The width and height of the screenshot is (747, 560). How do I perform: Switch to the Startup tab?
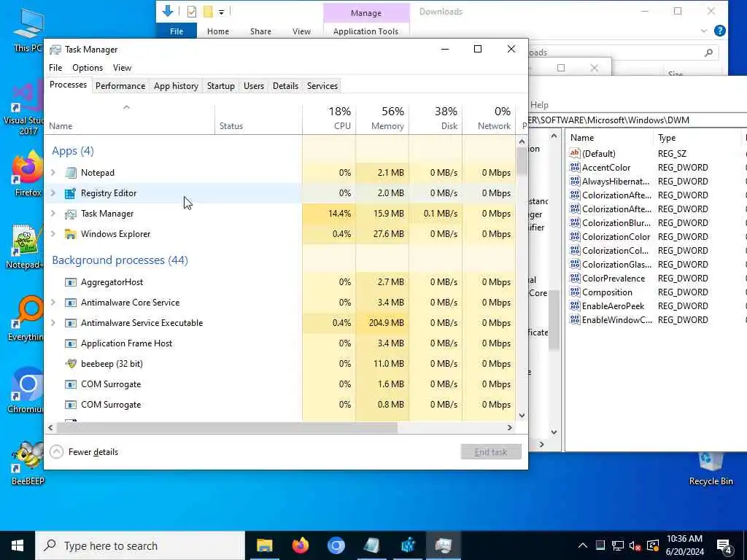[220, 86]
